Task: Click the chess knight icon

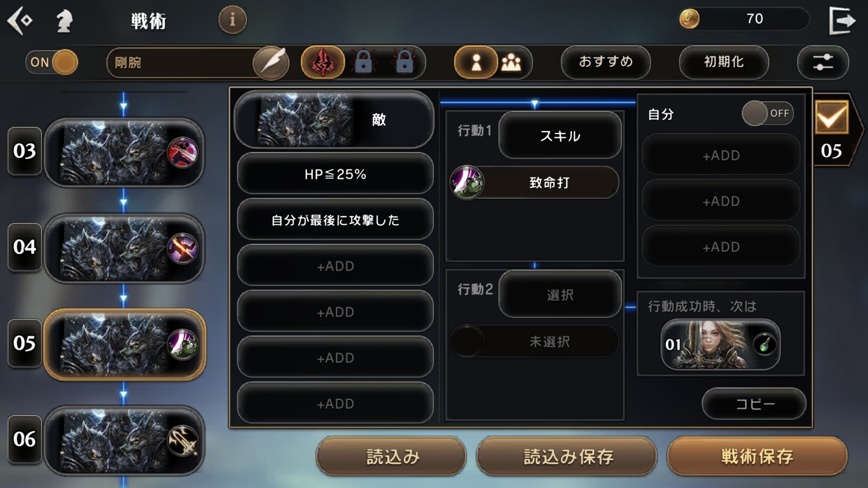Action: (64, 20)
